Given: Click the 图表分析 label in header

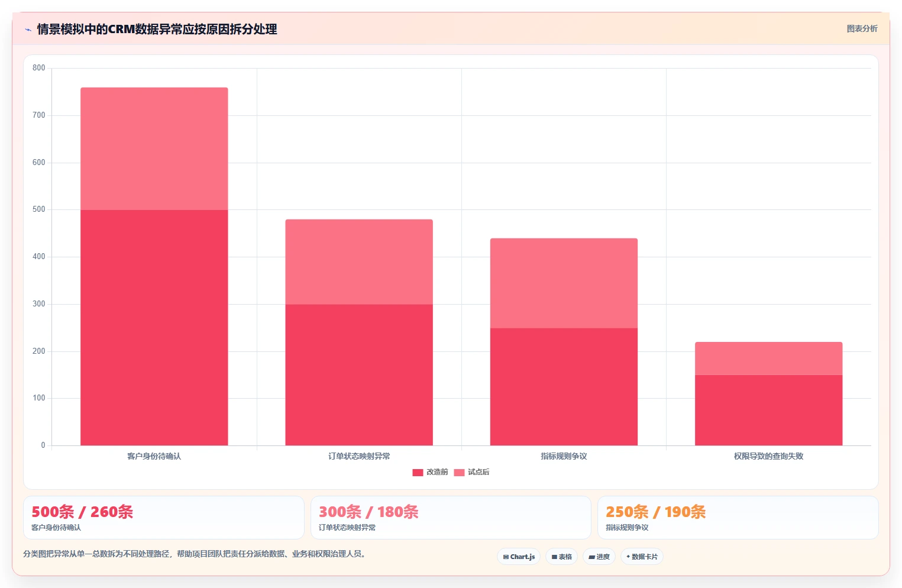Looking at the screenshot, I should [x=862, y=28].
